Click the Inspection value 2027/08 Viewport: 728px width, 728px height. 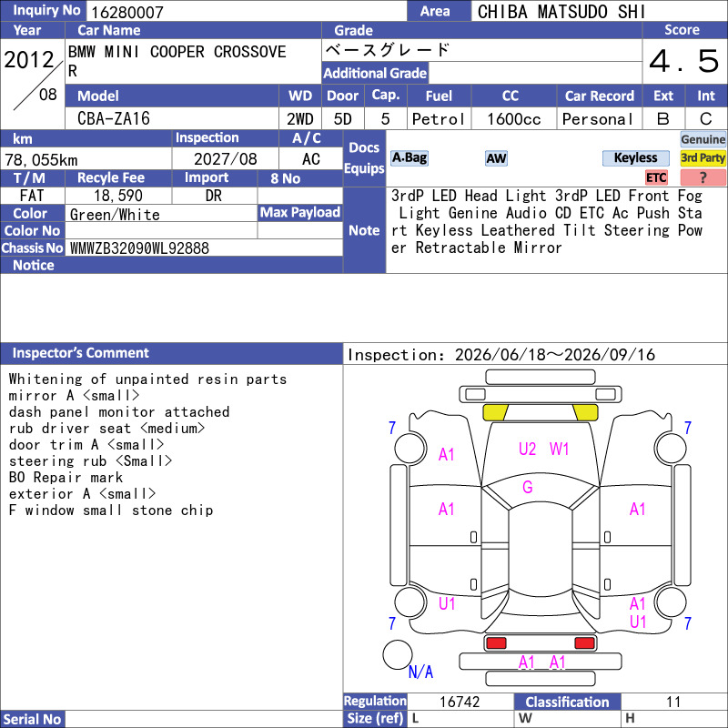click(x=225, y=159)
